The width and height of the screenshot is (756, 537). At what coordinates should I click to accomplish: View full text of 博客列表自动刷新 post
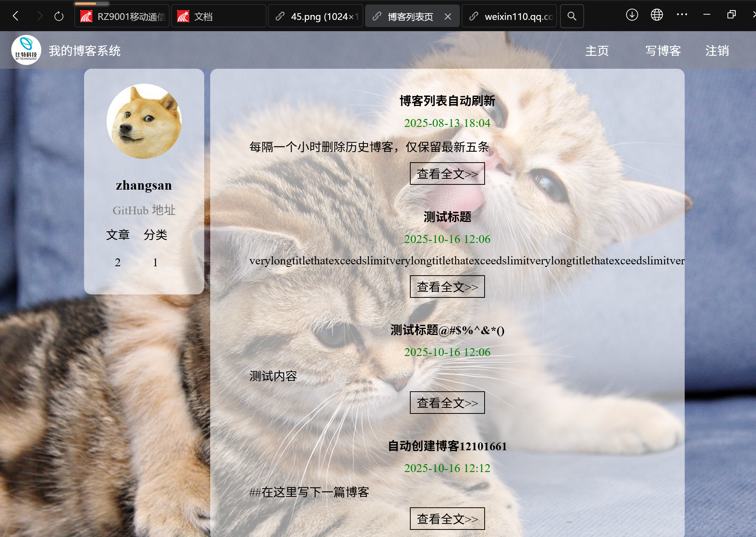coord(447,173)
